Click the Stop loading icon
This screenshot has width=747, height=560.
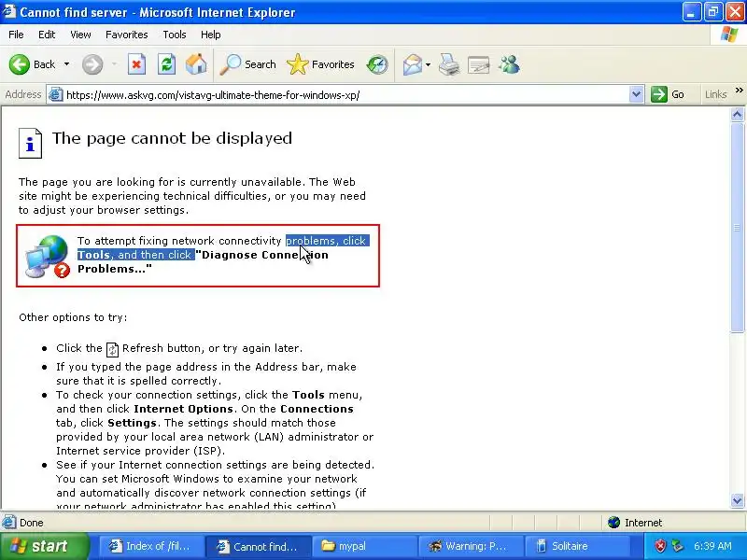pos(136,64)
